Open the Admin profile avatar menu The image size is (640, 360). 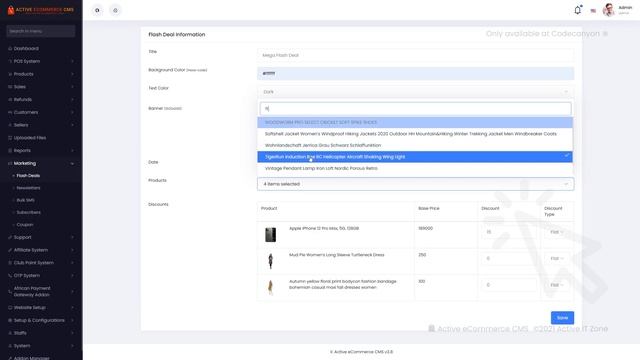pyautogui.click(x=608, y=10)
